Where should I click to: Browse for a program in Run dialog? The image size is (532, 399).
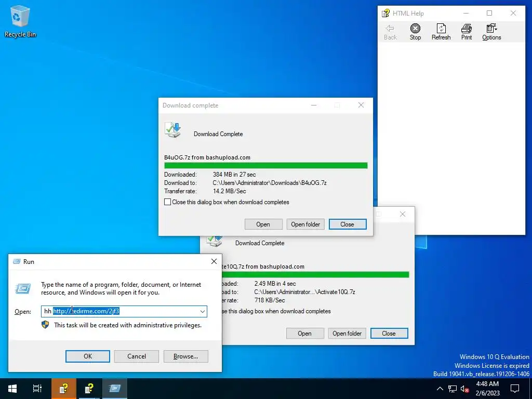coord(185,356)
